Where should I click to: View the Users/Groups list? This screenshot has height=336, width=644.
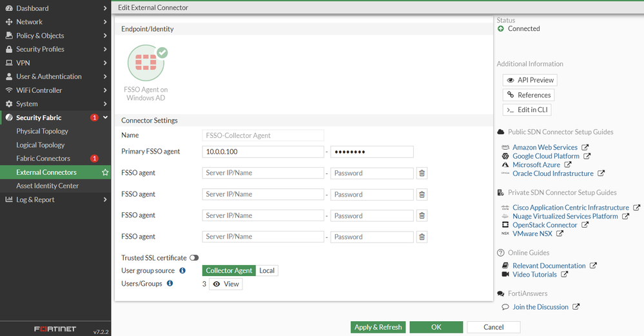226,284
